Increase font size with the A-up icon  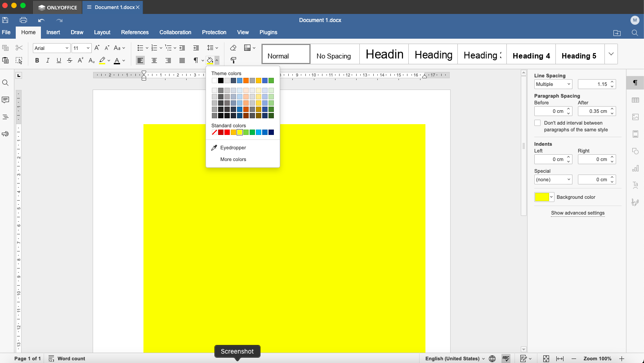point(97,48)
